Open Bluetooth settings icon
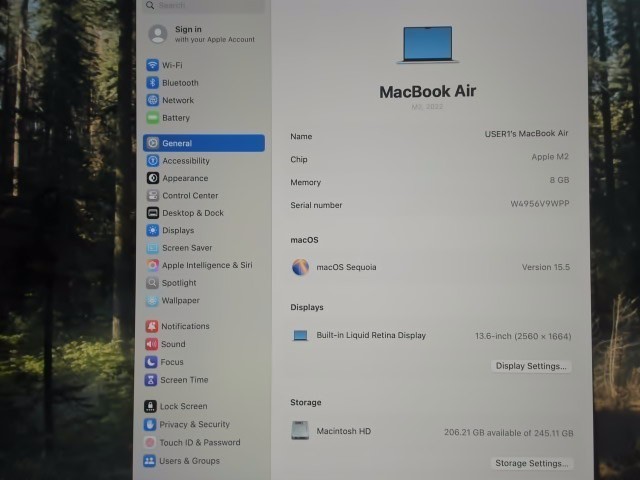Viewport: 640px width, 480px height. pyautogui.click(x=152, y=82)
